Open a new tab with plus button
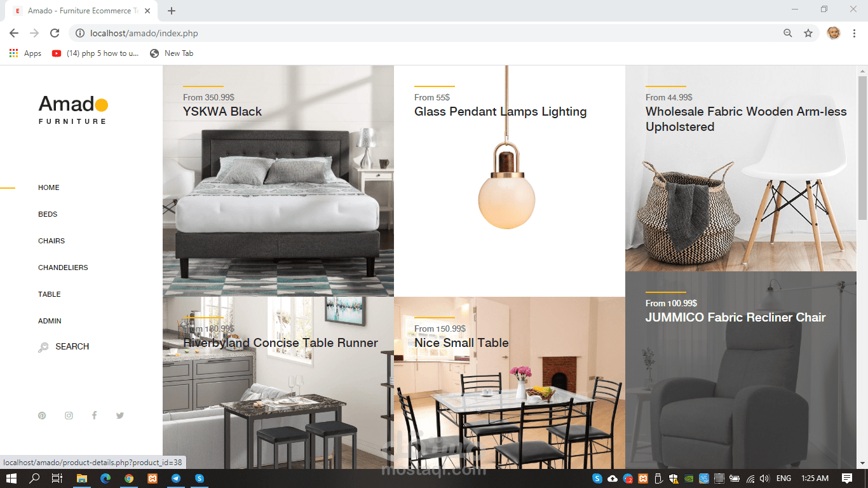 (x=172, y=11)
